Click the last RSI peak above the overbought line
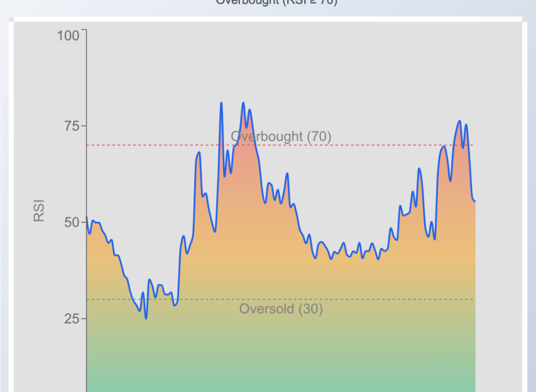 point(459,121)
